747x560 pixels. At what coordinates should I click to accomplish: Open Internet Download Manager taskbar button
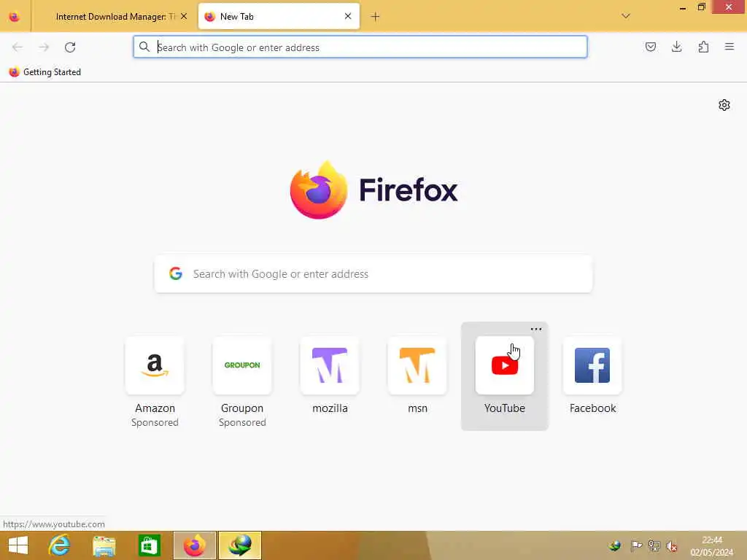point(239,545)
